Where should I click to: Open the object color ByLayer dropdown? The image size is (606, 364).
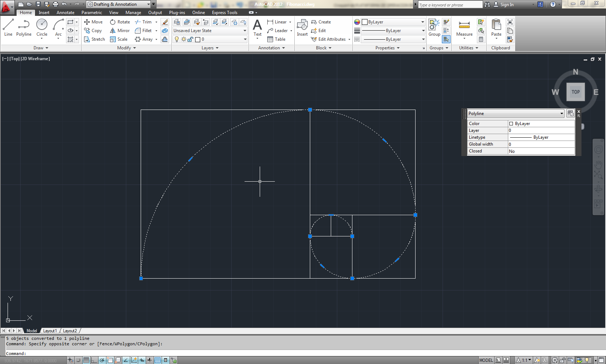click(393, 22)
